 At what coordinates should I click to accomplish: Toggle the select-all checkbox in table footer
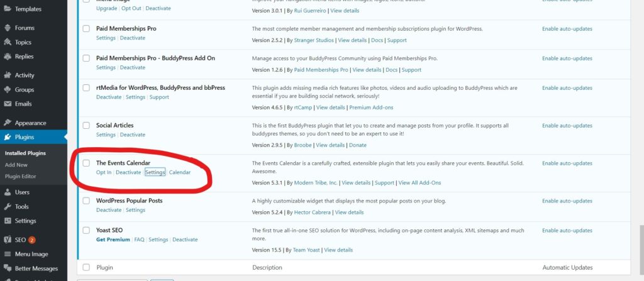[x=86, y=267]
